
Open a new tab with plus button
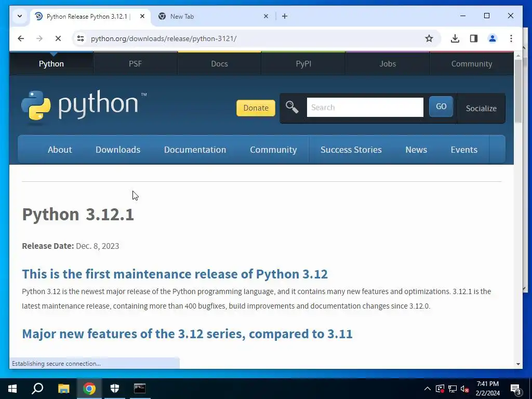[285, 16]
